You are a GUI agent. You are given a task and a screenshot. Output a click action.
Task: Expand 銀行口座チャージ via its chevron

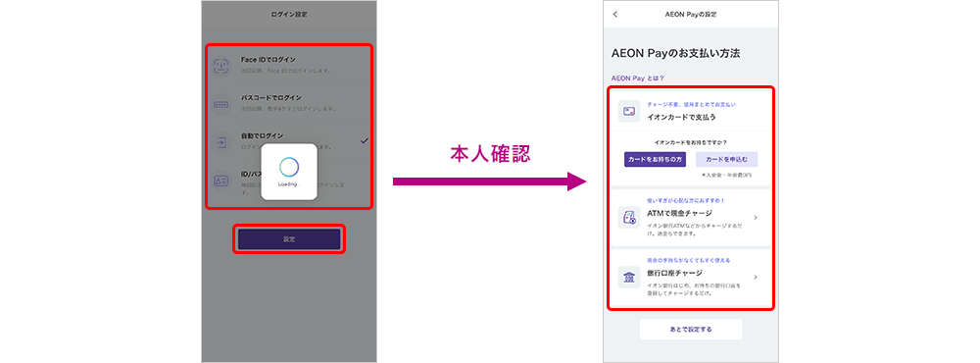(756, 278)
